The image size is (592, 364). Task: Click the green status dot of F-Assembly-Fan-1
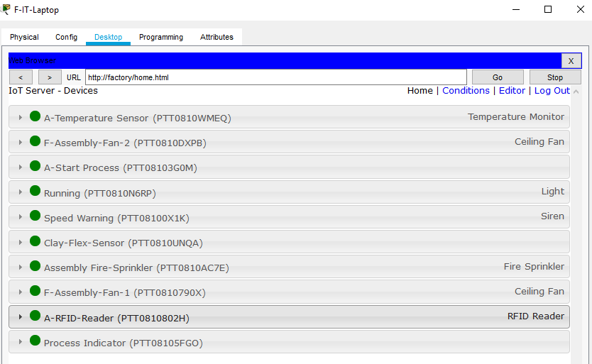(35, 291)
